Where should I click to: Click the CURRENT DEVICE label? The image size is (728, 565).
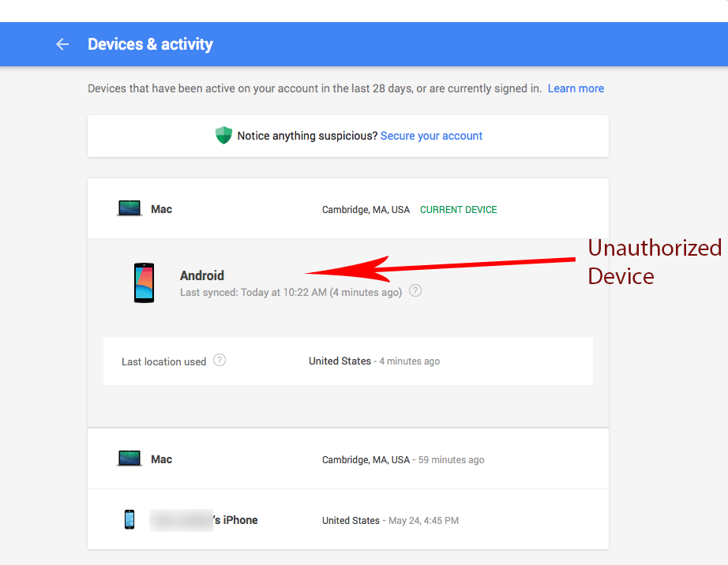458,210
